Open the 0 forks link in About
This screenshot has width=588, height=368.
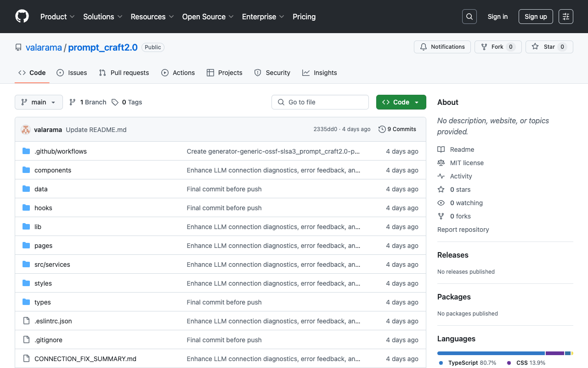[454, 216]
